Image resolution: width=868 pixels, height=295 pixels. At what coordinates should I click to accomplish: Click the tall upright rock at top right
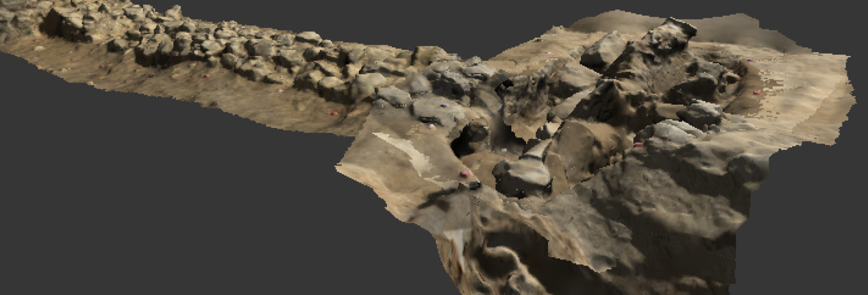pos(669,37)
